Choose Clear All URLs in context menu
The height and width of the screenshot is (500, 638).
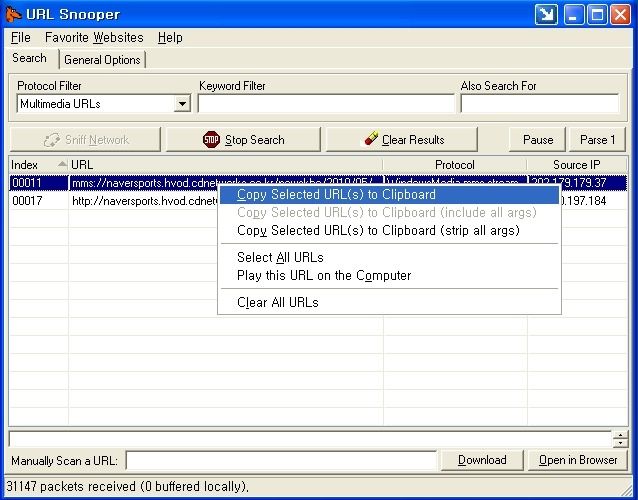(389, 302)
